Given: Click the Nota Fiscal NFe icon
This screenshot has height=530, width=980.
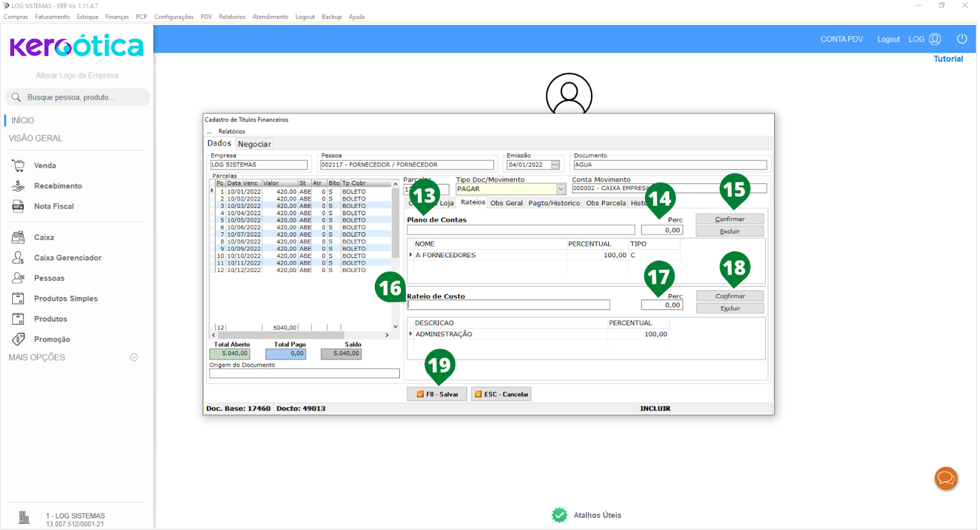Looking at the screenshot, I should click(x=18, y=206).
